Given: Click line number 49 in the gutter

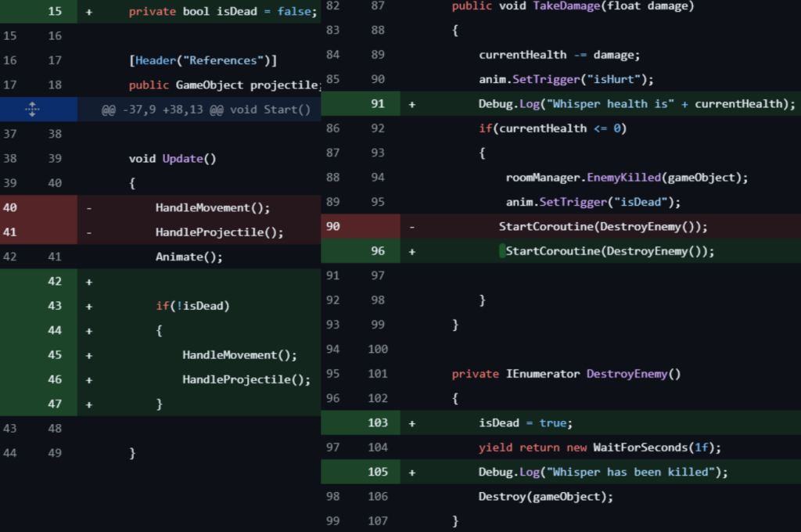Looking at the screenshot, I should (55, 453).
